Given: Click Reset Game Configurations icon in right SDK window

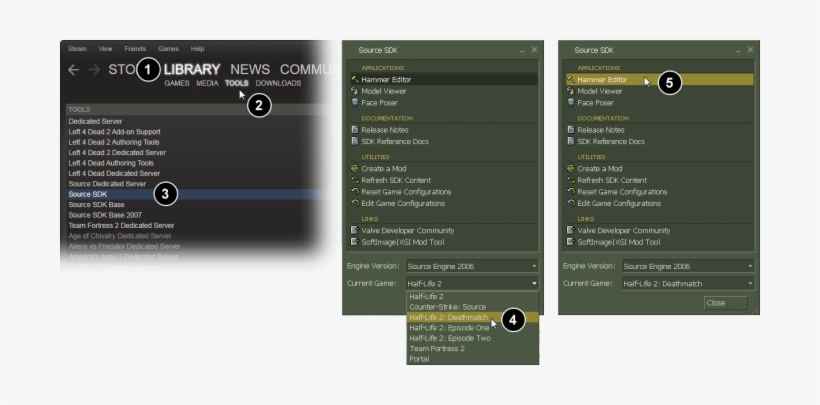Looking at the screenshot, I should pyautogui.click(x=571, y=192).
